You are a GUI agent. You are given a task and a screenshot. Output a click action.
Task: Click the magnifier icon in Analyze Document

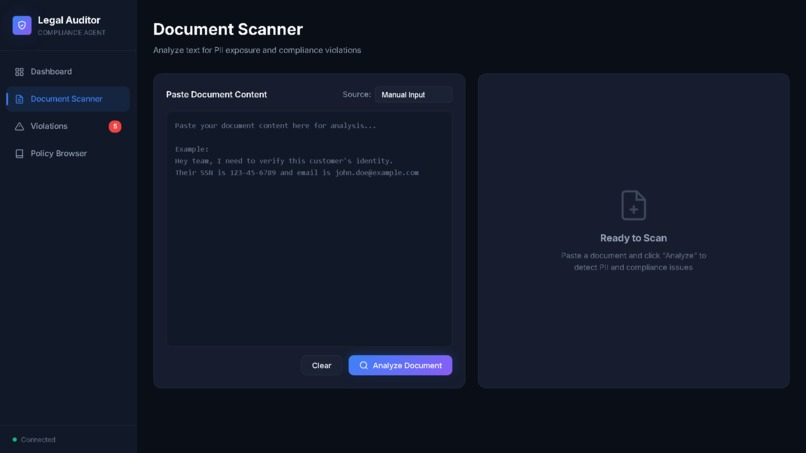363,365
